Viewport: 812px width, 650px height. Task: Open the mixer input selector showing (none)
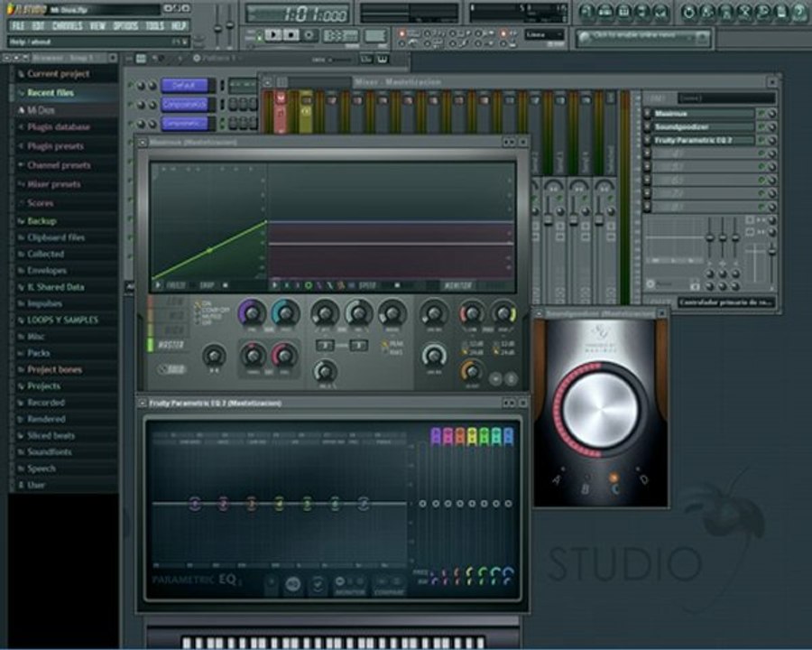point(726,98)
